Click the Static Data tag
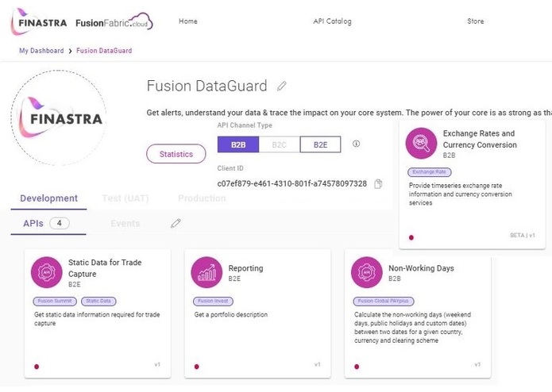Screen dimensions: 552x392 pos(98,301)
